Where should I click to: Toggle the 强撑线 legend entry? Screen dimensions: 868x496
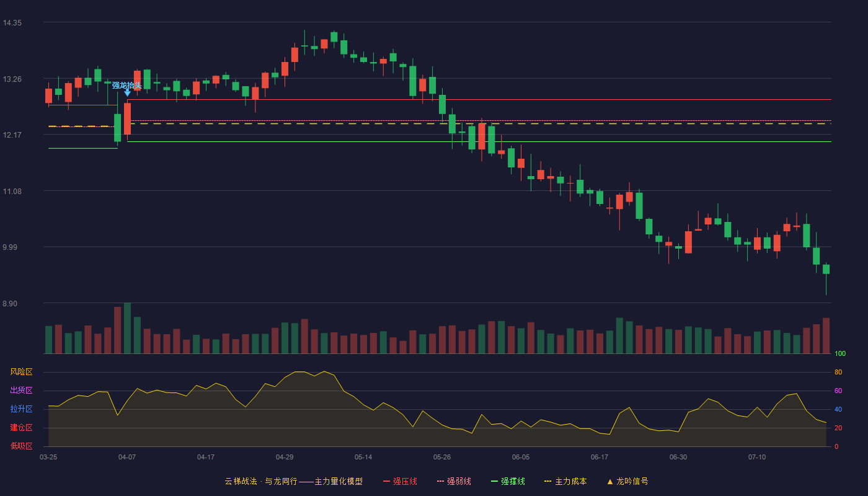point(508,481)
